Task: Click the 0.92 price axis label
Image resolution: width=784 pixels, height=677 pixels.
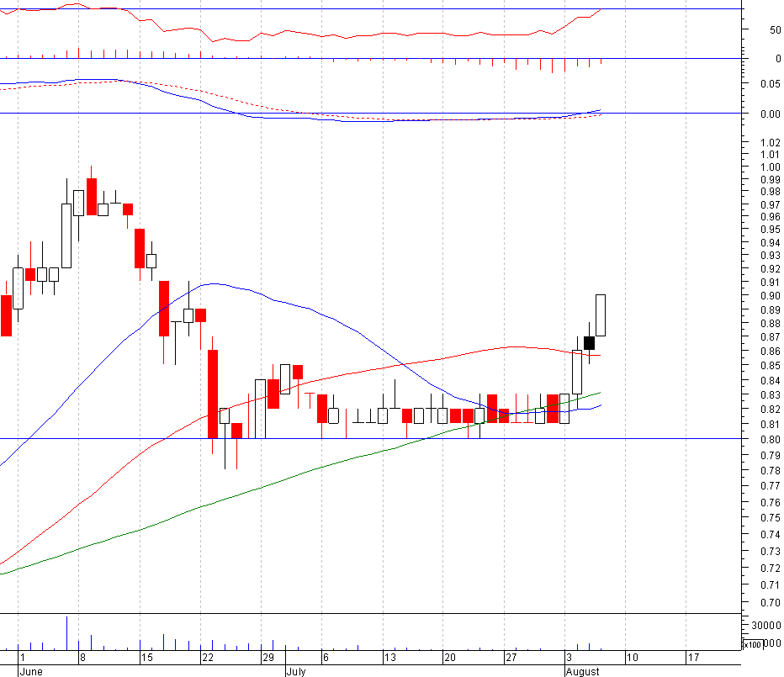Action: tap(770, 269)
